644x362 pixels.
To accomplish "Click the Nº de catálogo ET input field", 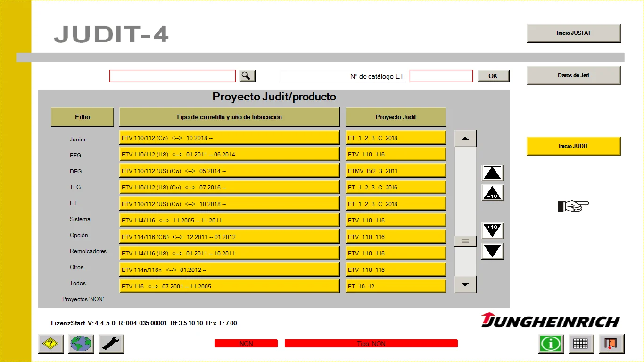I will click(x=440, y=75).
